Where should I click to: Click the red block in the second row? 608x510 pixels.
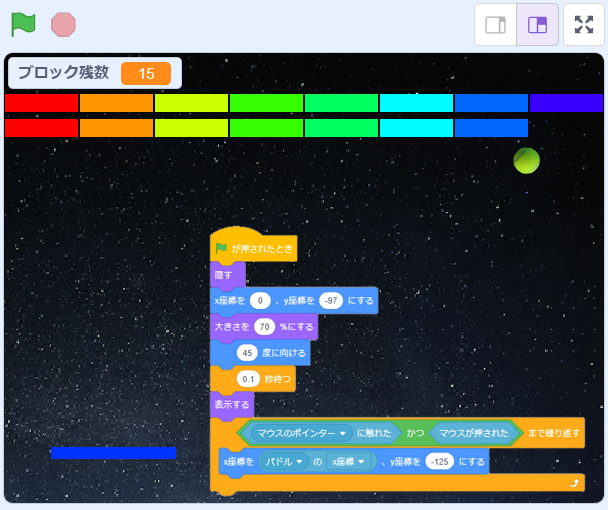(41, 128)
